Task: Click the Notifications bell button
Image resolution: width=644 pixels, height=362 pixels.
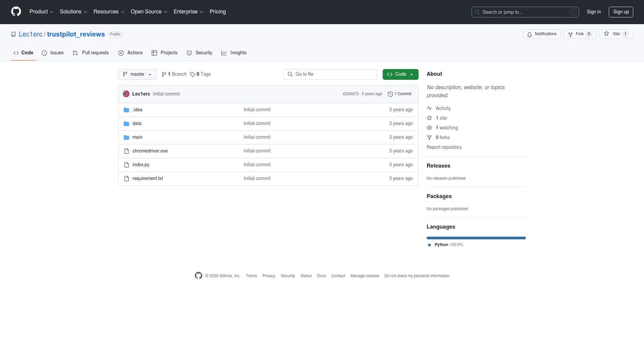Action: [x=541, y=34]
